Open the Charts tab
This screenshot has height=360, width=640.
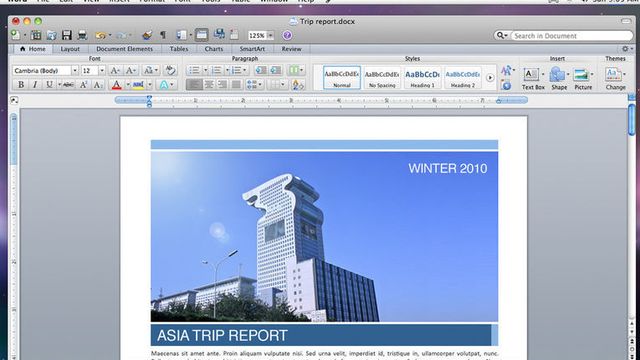[214, 49]
